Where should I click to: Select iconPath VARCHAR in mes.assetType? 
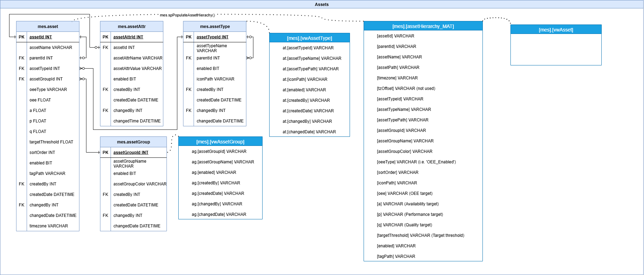click(215, 79)
